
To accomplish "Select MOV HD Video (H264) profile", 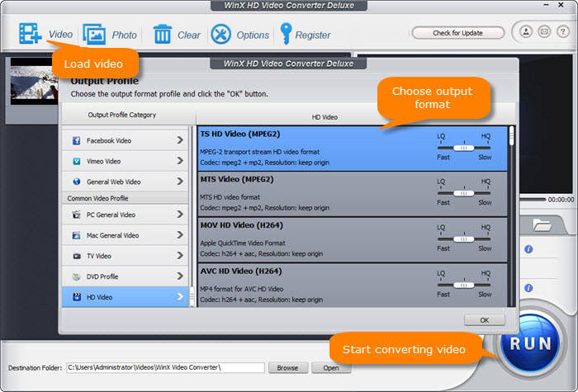I will (353, 239).
